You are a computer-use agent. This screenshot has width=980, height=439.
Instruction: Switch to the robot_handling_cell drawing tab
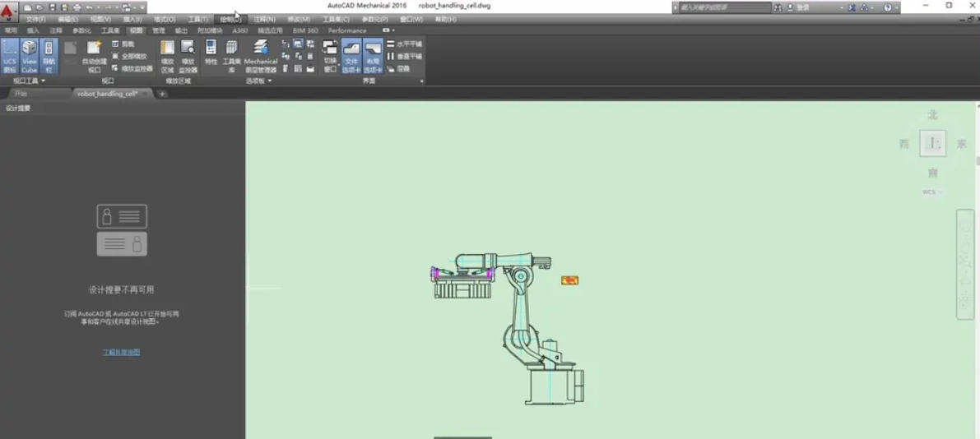click(107, 94)
